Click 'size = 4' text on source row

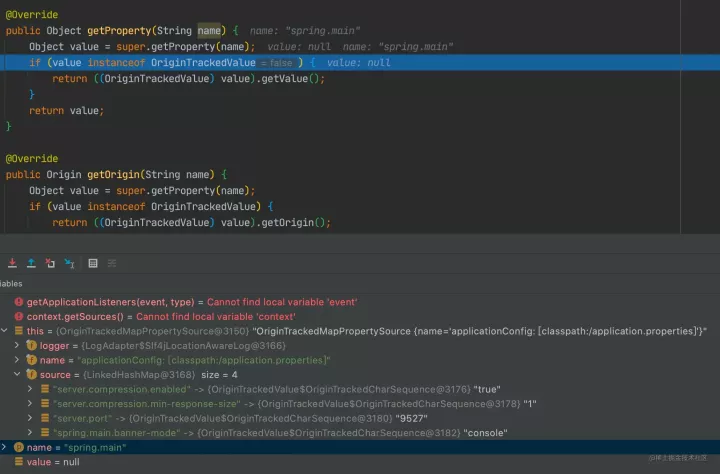click(x=219, y=375)
